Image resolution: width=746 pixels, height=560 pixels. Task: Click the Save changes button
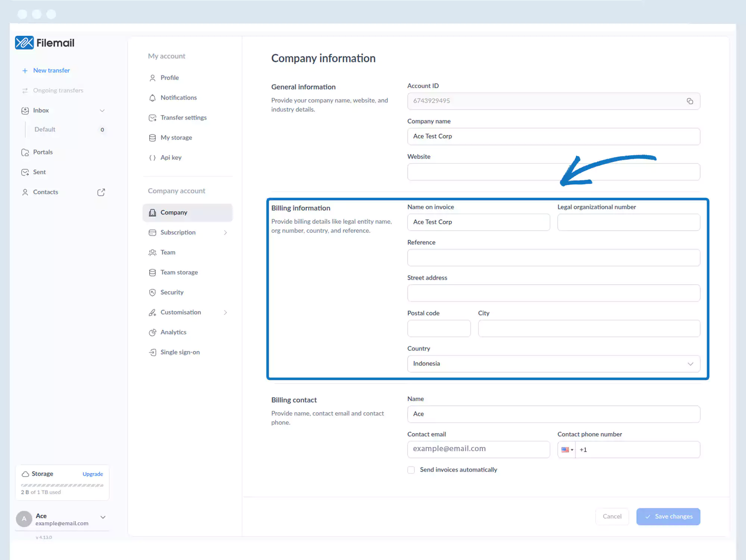click(668, 516)
